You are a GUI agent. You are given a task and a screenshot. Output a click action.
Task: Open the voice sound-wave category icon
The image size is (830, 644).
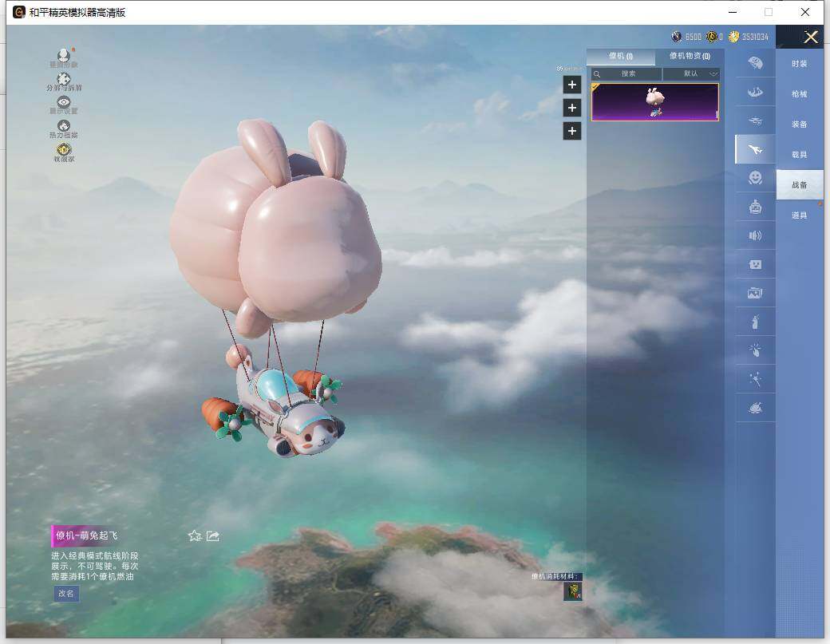(x=755, y=235)
